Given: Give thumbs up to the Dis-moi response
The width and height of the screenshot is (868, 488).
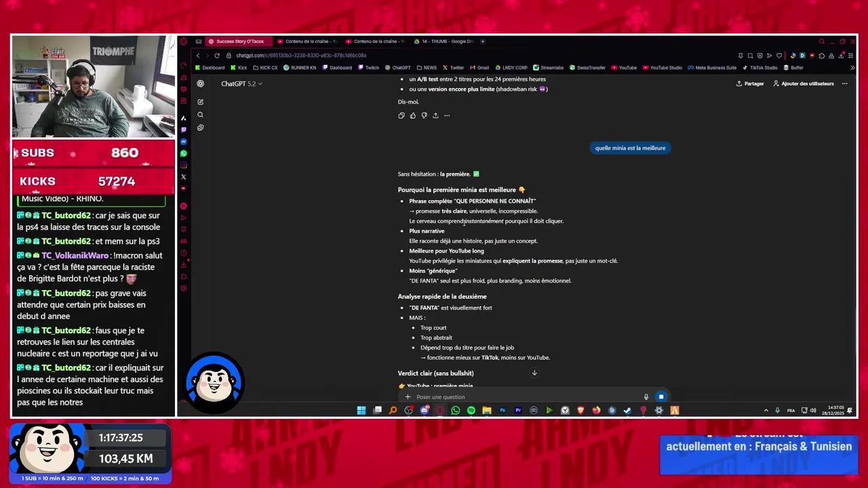Looking at the screenshot, I should point(412,115).
